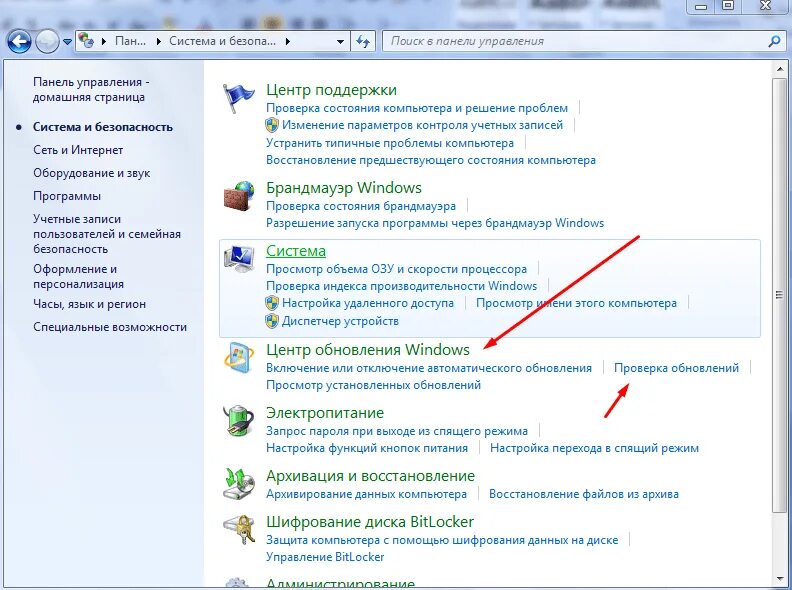Click the backup disc icon of 'Архивация и восстановление'
This screenshot has height=590, width=792.
coord(238,483)
